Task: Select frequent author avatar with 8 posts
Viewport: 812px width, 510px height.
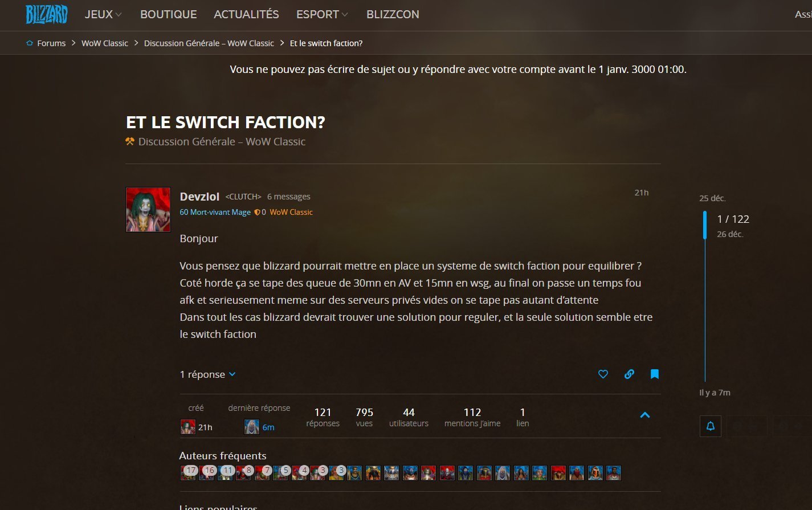Action: 244,473
